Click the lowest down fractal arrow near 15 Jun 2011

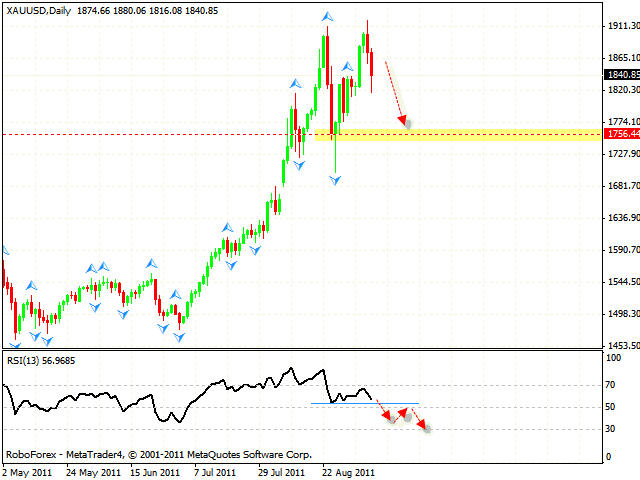tap(180, 337)
